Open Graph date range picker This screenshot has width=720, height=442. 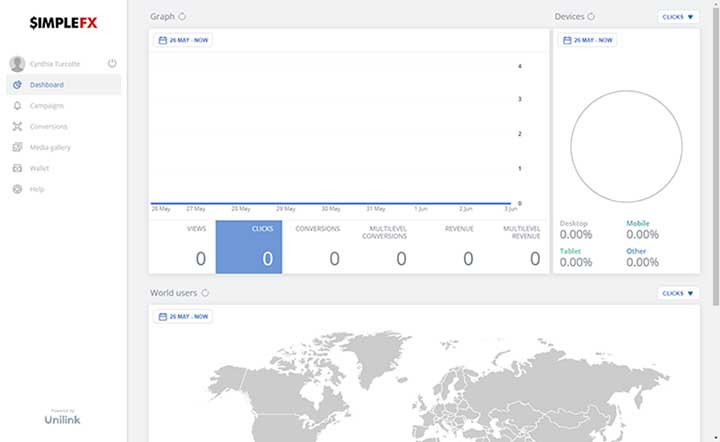click(183, 40)
